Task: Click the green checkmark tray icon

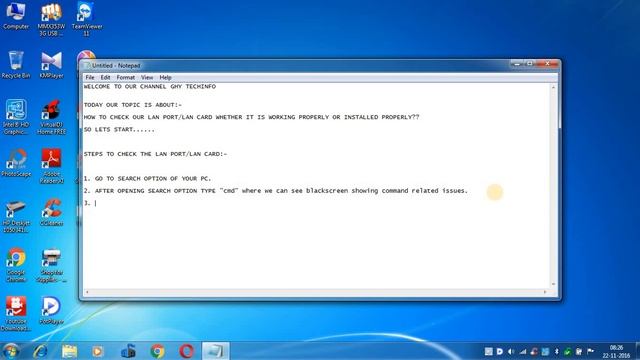Action: tap(567, 351)
